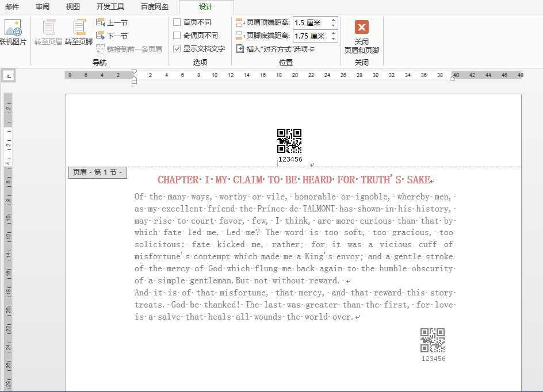This screenshot has height=392, width=543.
Task: Click the header top distance icon
Action: pyautogui.click(x=240, y=23)
